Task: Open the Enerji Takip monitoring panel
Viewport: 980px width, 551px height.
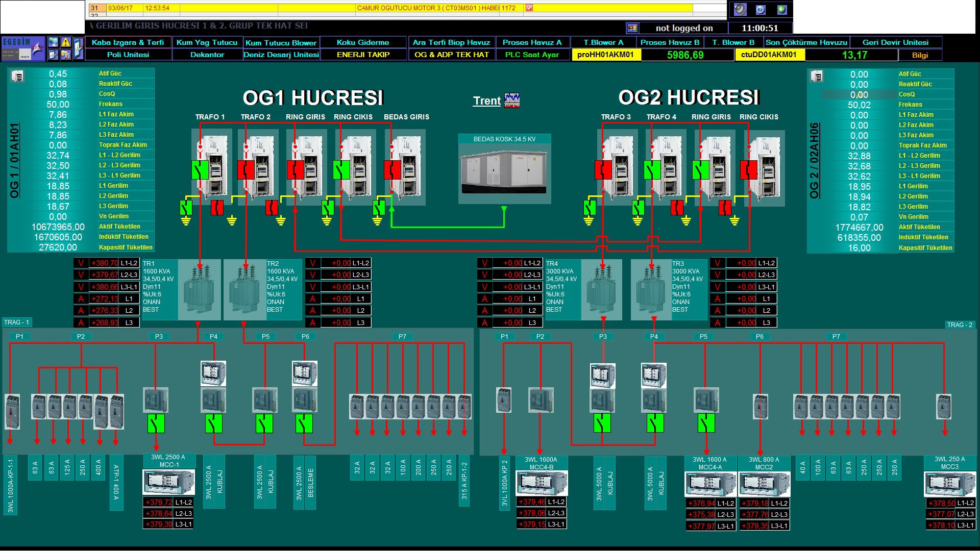Action: (x=372, y=55)
